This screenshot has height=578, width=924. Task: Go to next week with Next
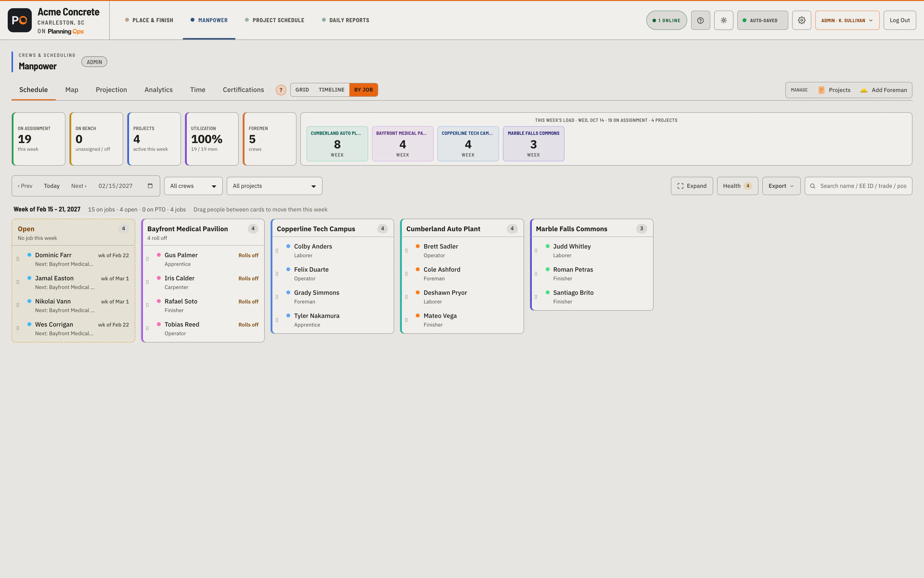coord(79,186)
